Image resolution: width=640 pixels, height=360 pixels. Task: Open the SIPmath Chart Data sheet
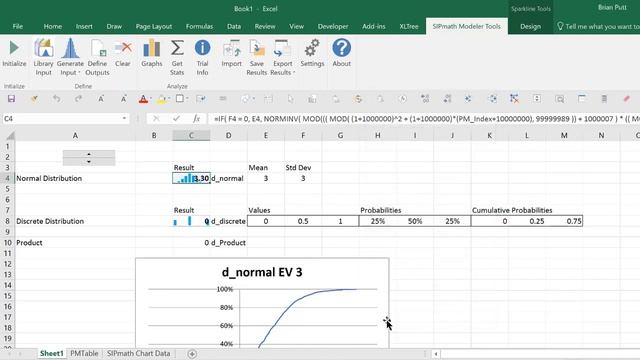(x=138, y=353)
